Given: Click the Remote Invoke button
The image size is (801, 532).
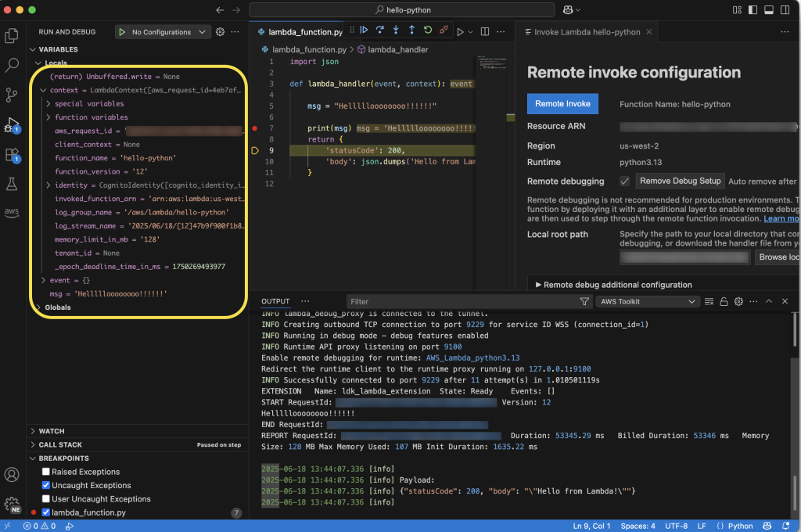Looking at the screenshot, I should click(x=562, y=104).
